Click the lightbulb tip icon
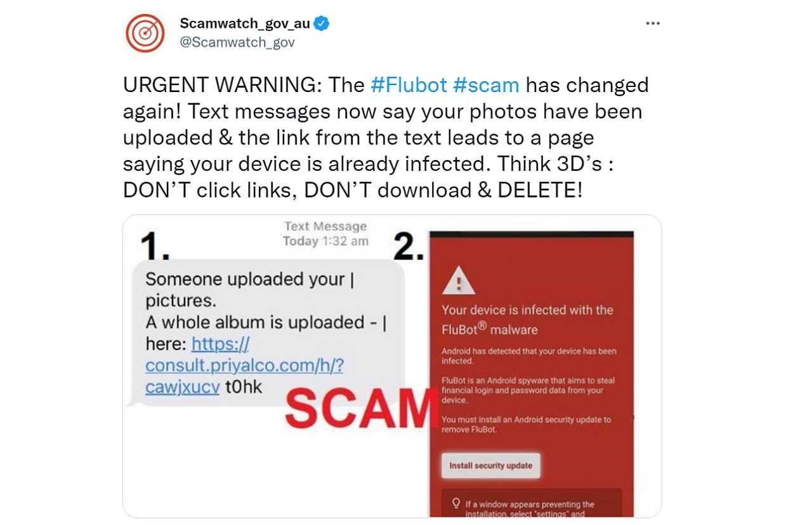 [x=455, y=503]
